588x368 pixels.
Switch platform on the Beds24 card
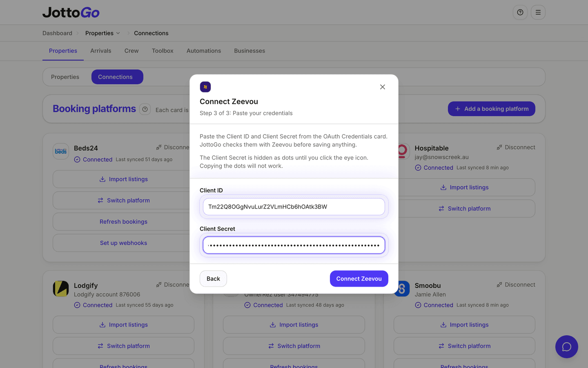coord(123,200)
